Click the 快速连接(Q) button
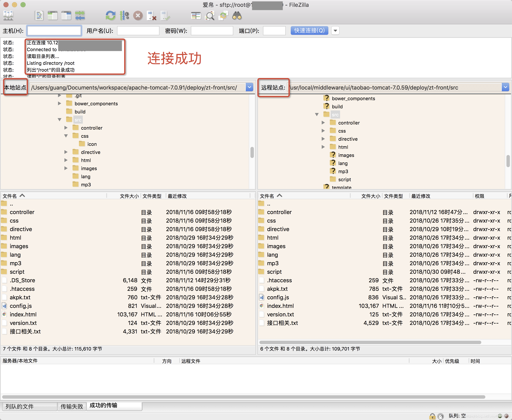Image resolution: width=512 pixels, height=420 pixels. tap(309, 31)
